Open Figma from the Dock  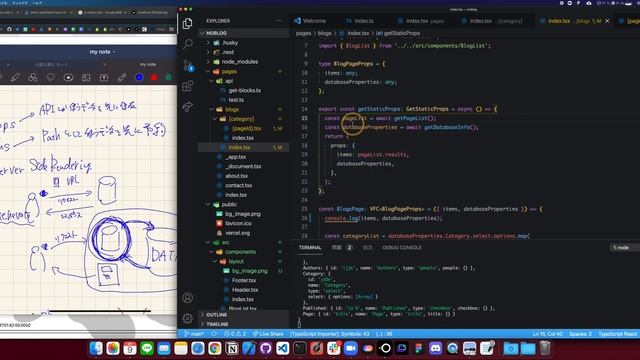click(x=418, y=348)
